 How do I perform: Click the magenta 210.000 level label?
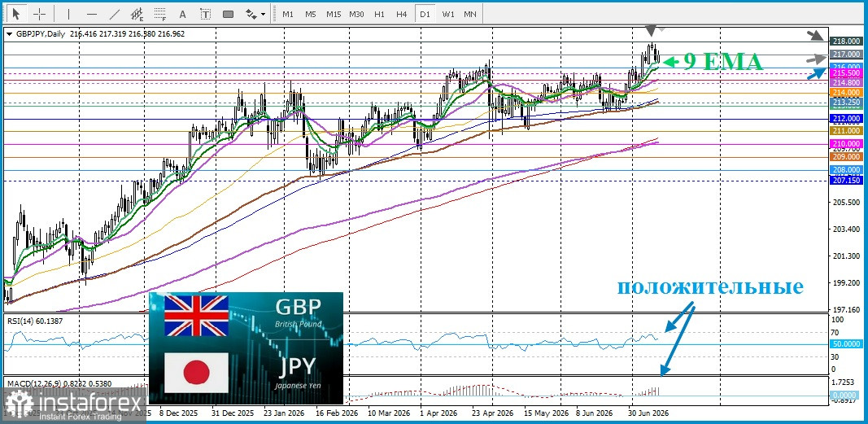click(x=845, y=144)
